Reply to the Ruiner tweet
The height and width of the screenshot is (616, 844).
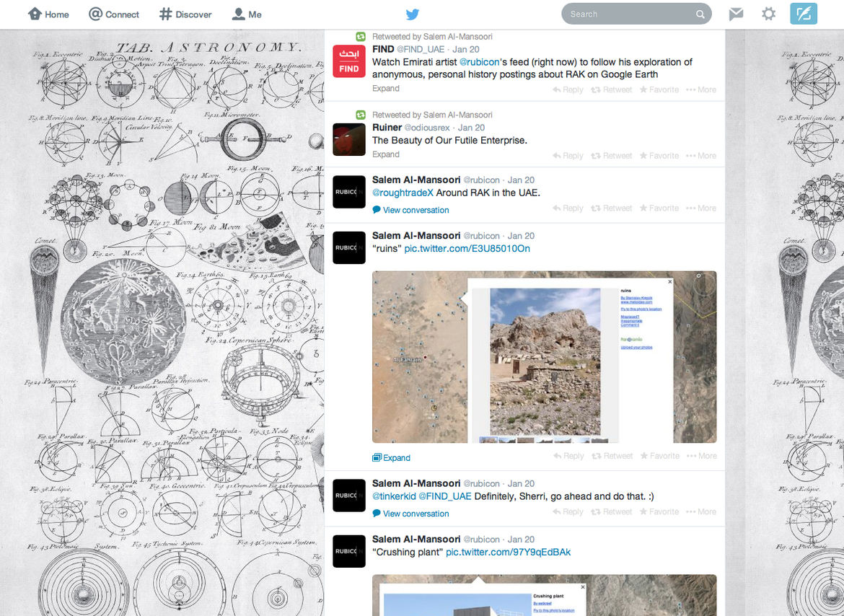click(568, 156)
